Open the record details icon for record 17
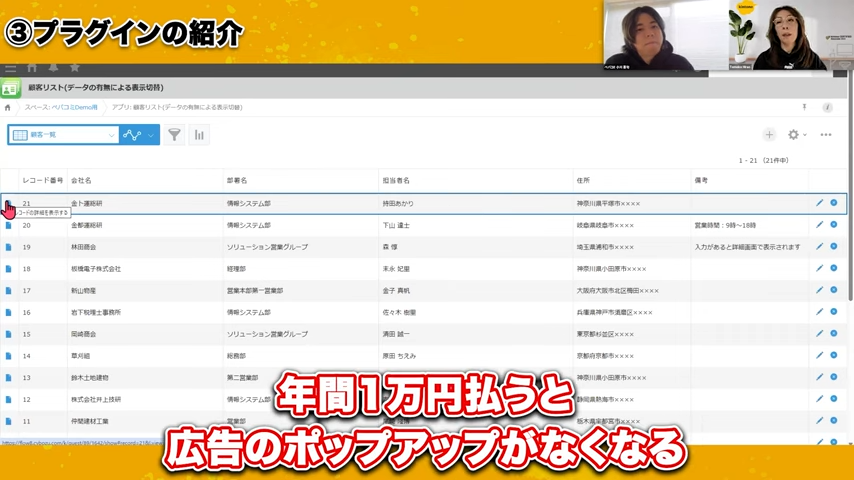Viewport: 854px width, 480px height. 8,290
